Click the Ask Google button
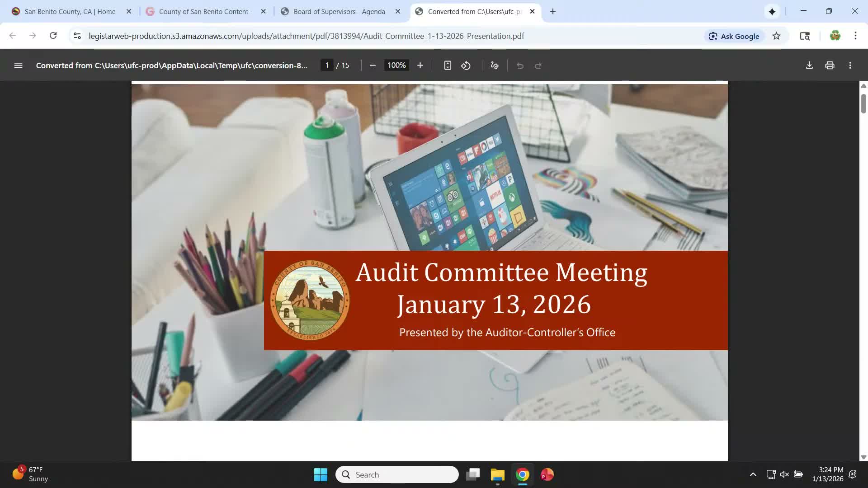Viewport: 868px width, 488px height. 734,36
